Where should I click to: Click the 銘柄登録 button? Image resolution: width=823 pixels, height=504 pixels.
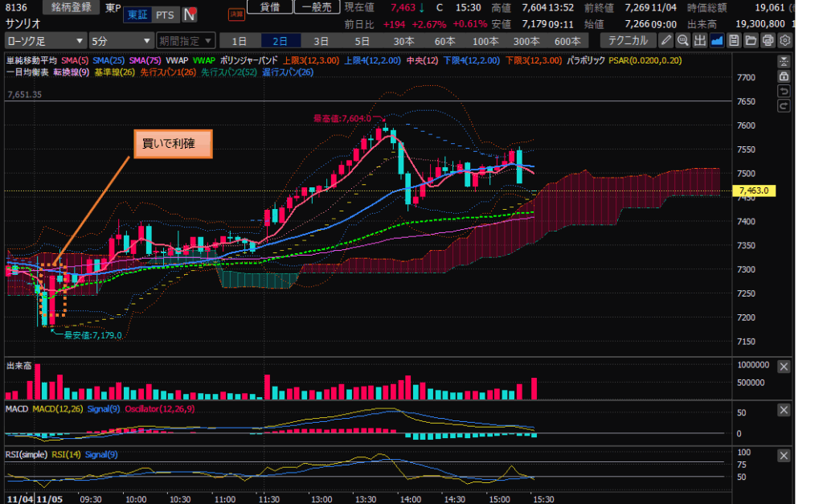coord(71,7)
